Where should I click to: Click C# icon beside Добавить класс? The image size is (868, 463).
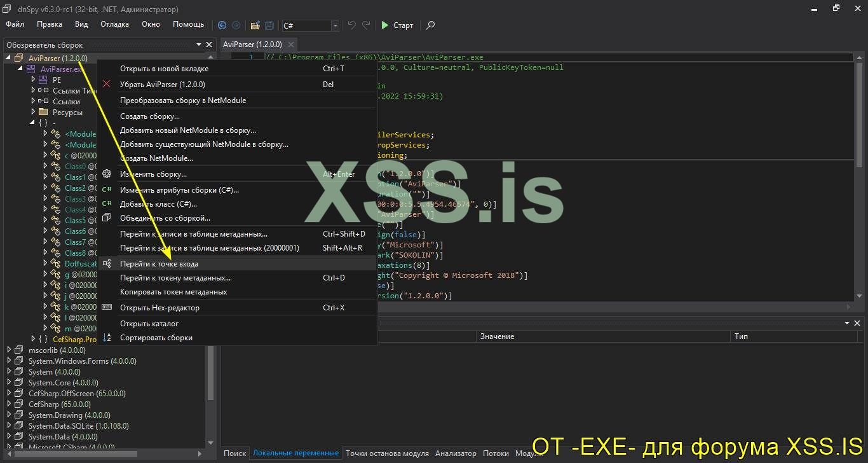click(107, 204)
